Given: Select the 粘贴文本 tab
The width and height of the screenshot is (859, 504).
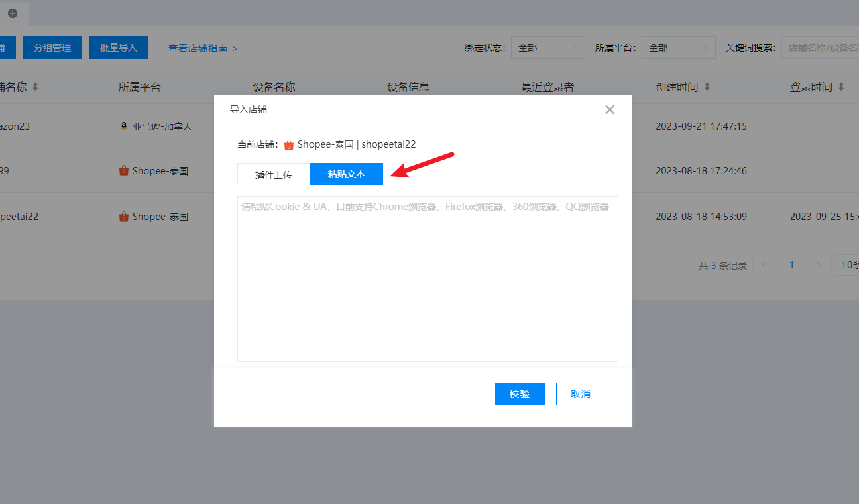Looking at the screenshot, I should tap(346, 174).
